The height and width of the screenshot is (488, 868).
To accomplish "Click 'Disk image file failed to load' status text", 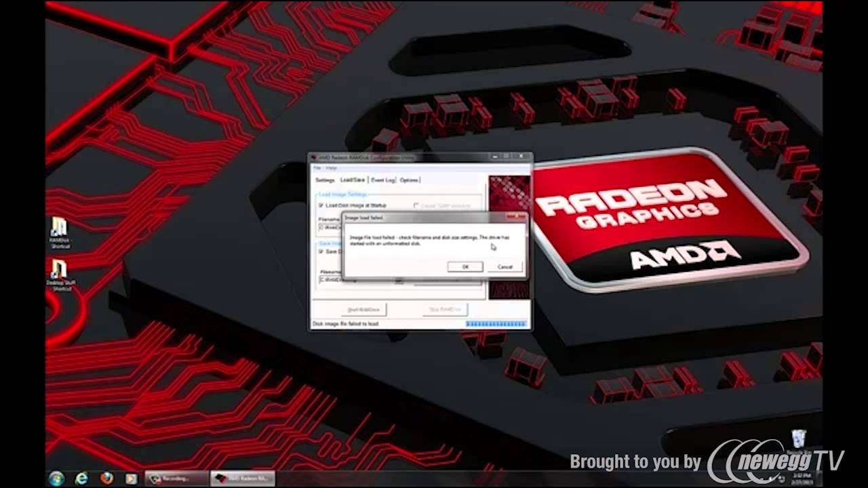I will tap(345, 324).
